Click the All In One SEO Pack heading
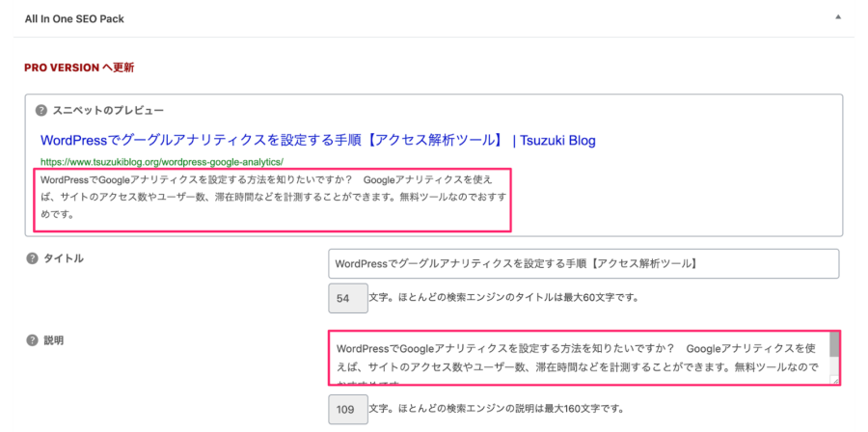The image size is (868, 432). tap(74, 19)
